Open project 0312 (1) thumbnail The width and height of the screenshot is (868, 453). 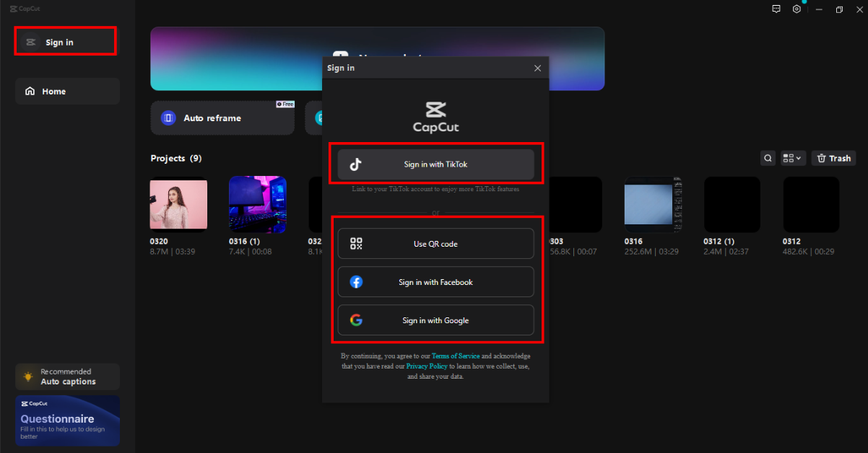pyautogui.click(x=732, y=205)
